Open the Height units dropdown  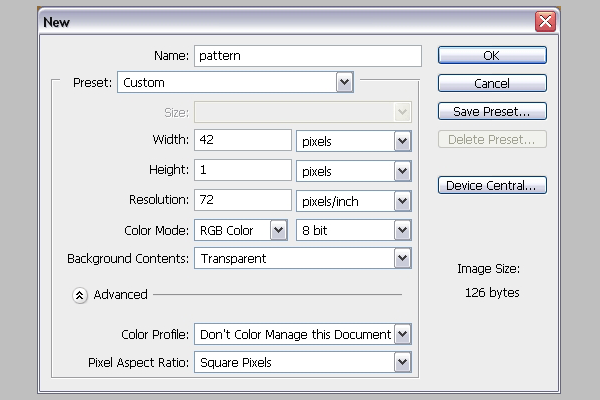(354, 171)
